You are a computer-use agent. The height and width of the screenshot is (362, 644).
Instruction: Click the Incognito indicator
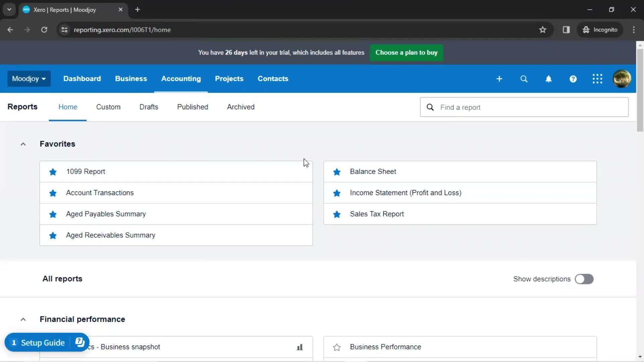coord(600,30)
